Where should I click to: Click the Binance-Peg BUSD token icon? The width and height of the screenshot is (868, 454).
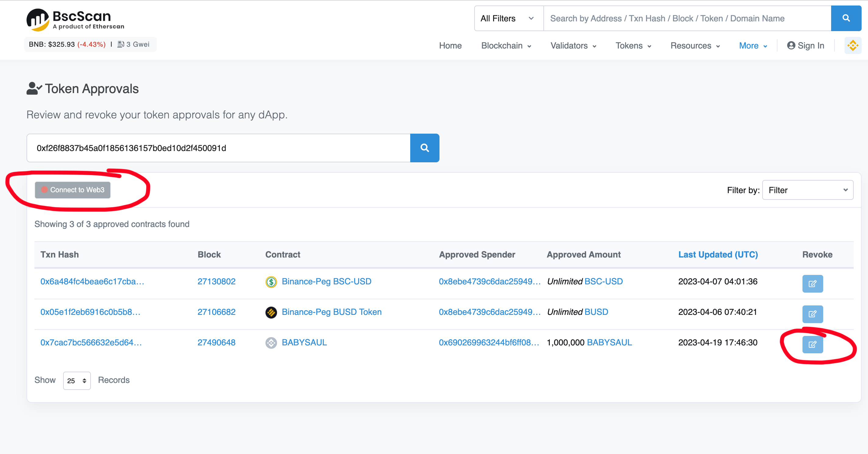[271, 312]
